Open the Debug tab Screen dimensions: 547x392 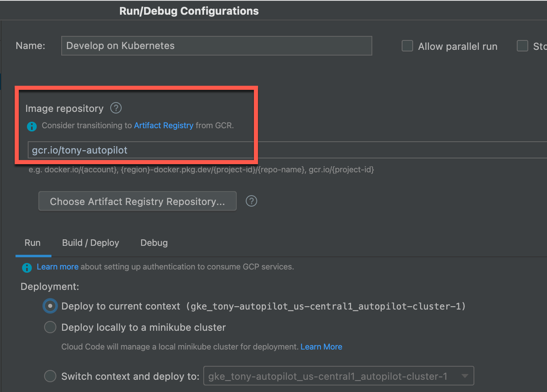[154, 243]
